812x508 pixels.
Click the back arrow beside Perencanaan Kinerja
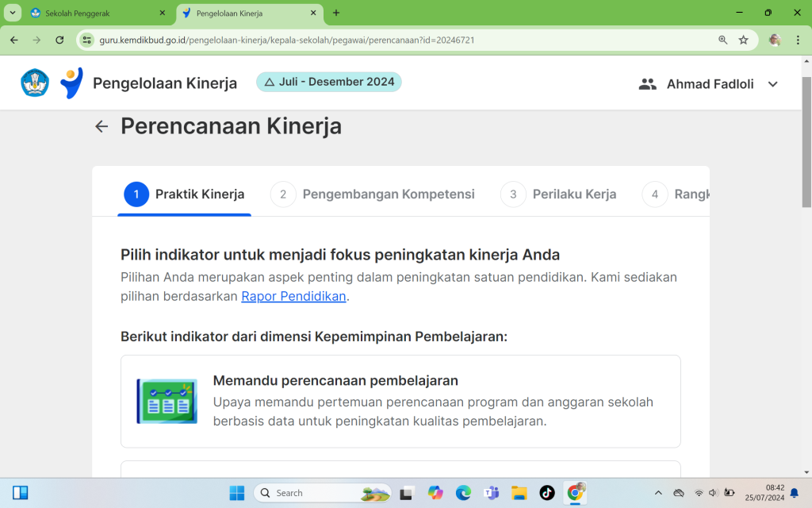pyautogui.click(x=101, y=127)
